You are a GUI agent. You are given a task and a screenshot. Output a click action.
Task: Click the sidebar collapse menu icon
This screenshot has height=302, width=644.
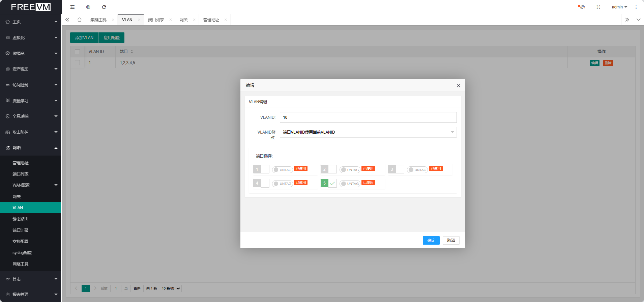[72, 7]
